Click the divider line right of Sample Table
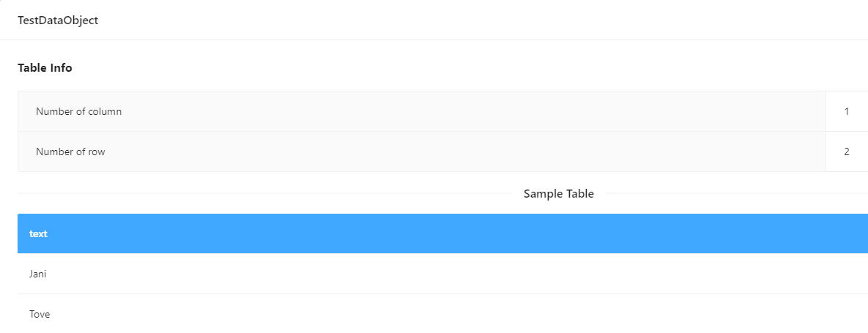This screenshot has width=868, height=333. tap(735, 194)
